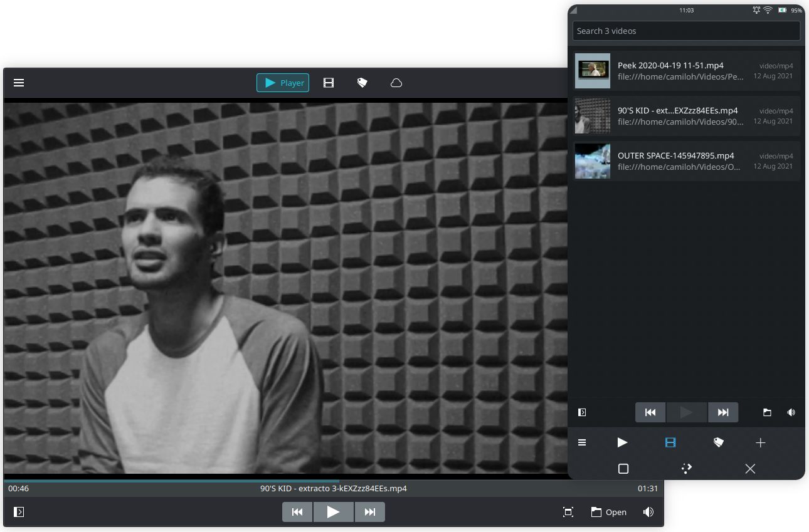Open folder icon in mobile player footer

pyautogui.click(x=767, y=412)
